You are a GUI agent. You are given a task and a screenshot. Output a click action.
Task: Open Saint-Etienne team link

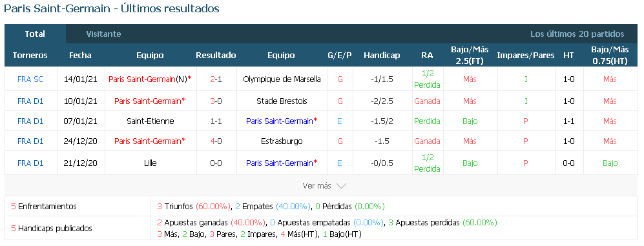[151, 121]
